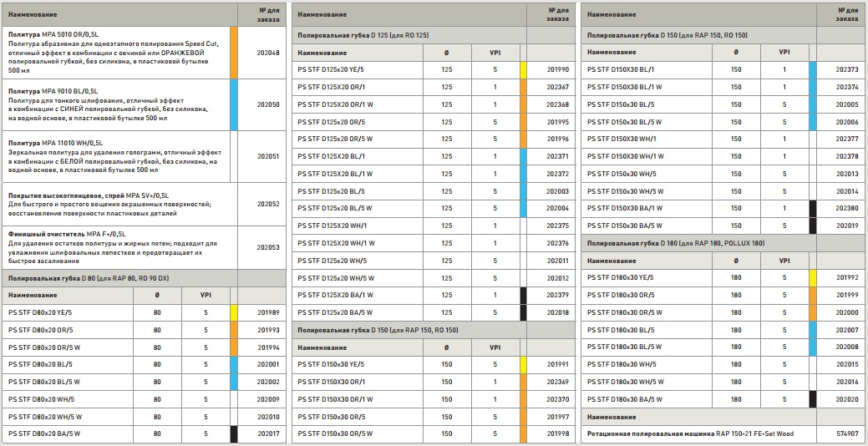The image size is (868, 446).
Task: Select the PS STF D180x30 BL/5 W row name
Action: [x=624, y=347]
